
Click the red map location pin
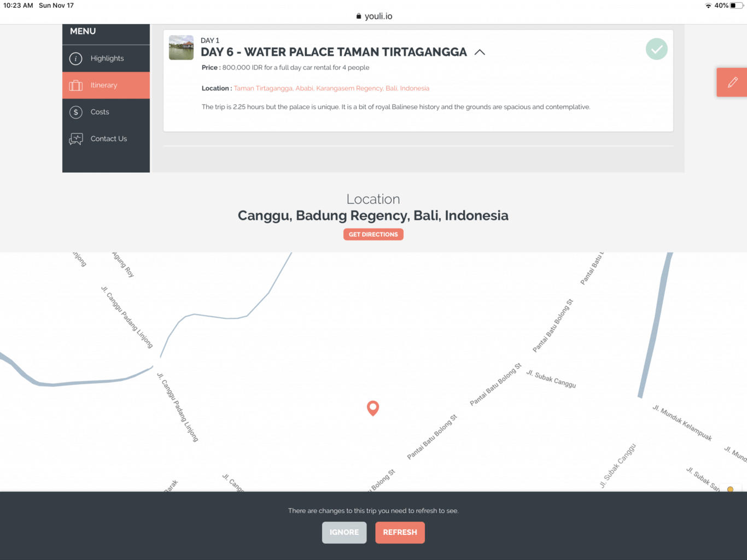(373, 408)
